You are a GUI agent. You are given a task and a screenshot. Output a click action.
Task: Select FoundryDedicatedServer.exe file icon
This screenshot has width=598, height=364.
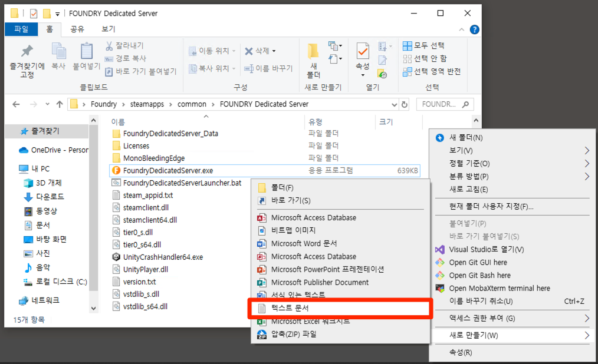tap(116, 171)
